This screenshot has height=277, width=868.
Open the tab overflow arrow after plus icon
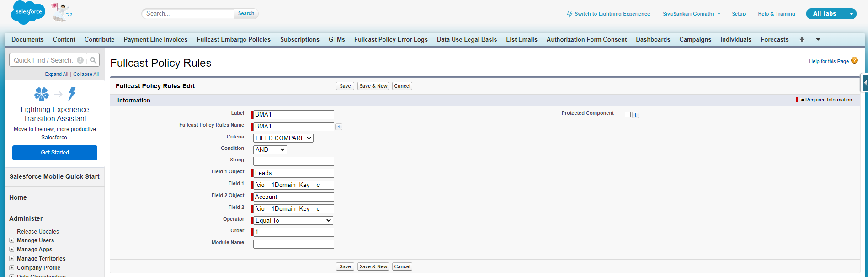coord(818,40)
